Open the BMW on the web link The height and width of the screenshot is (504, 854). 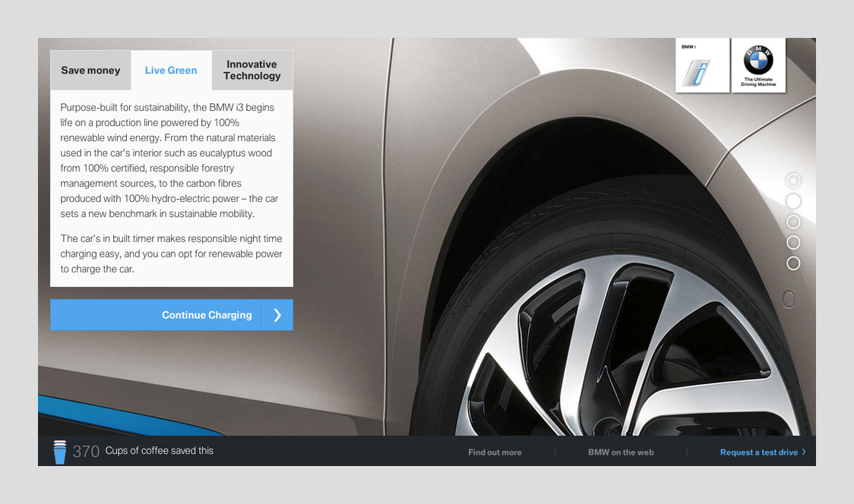tap(621, 452)
